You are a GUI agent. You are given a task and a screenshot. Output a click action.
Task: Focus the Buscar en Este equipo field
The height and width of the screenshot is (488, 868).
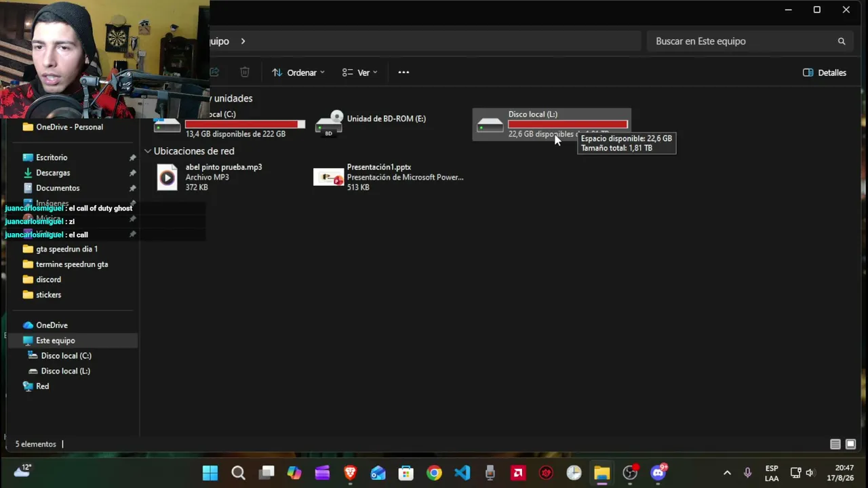[x=749, y=41]
